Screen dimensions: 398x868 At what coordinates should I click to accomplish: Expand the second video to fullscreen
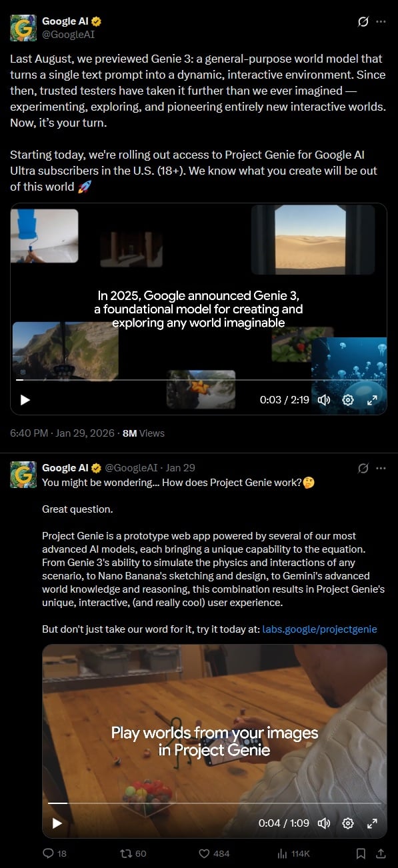coord(373,823)
